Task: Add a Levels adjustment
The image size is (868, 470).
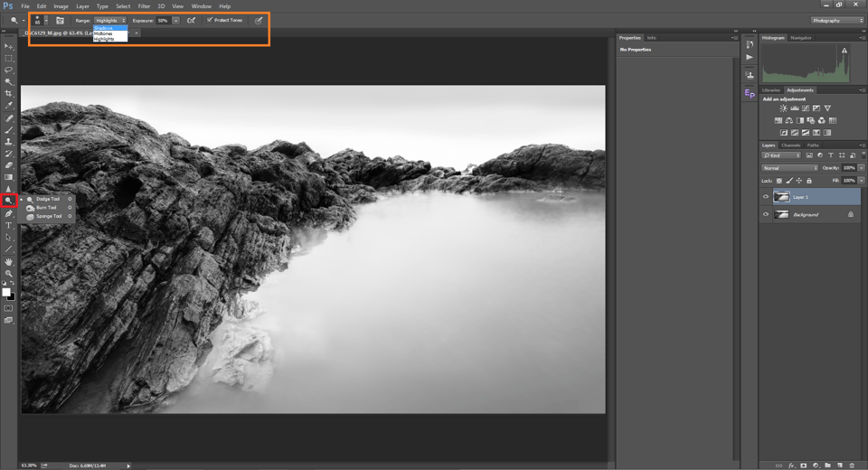Action: pyautogui.click(x=795, y=108)
